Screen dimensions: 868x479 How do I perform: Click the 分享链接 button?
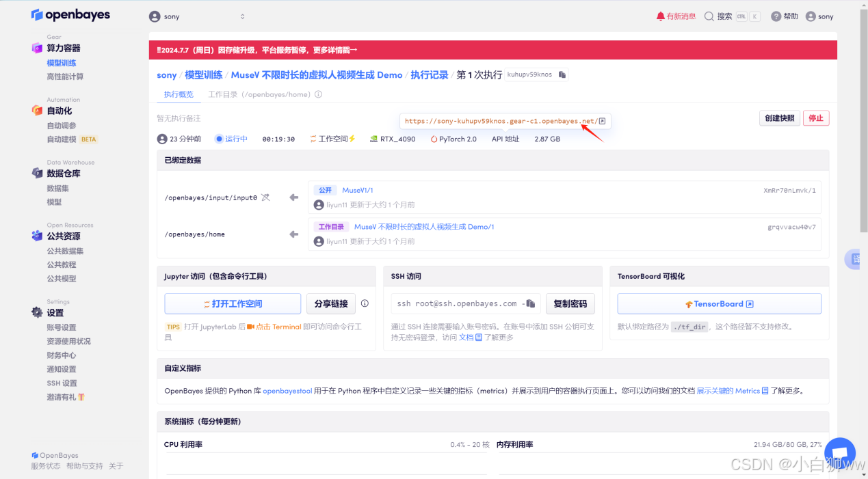click(331, 303)
